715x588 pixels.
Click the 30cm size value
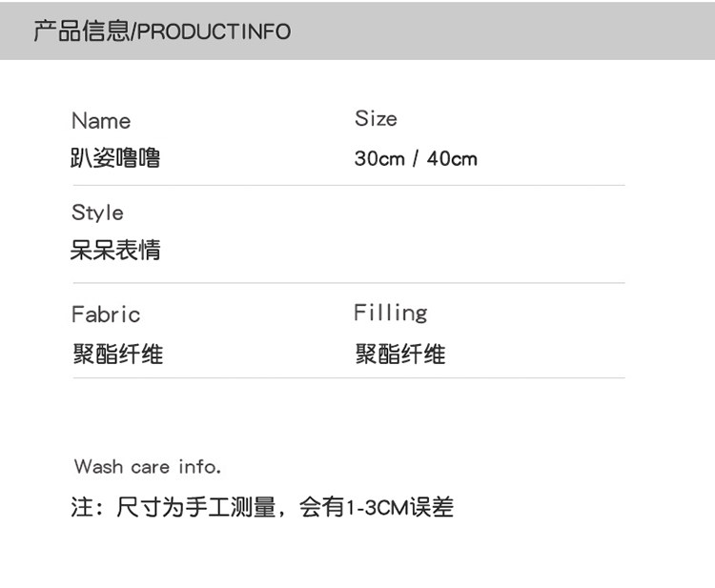pos(379,158)
